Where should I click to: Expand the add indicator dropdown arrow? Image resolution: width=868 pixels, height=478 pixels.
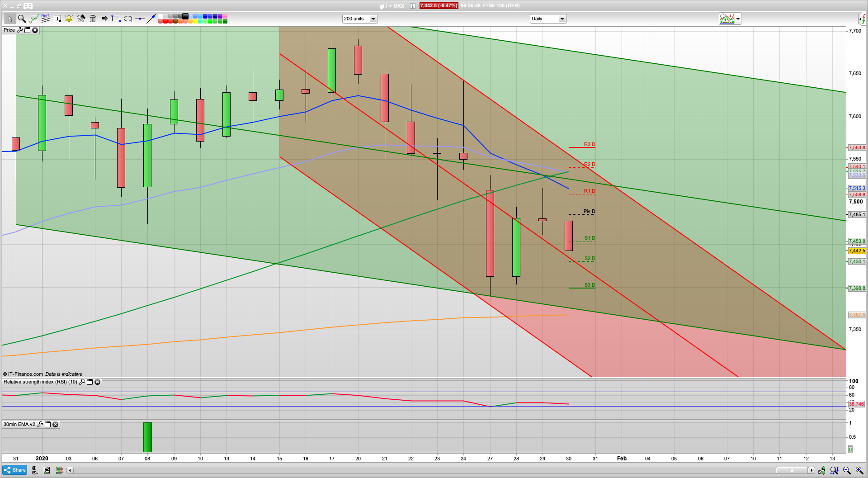pos(738,19)
